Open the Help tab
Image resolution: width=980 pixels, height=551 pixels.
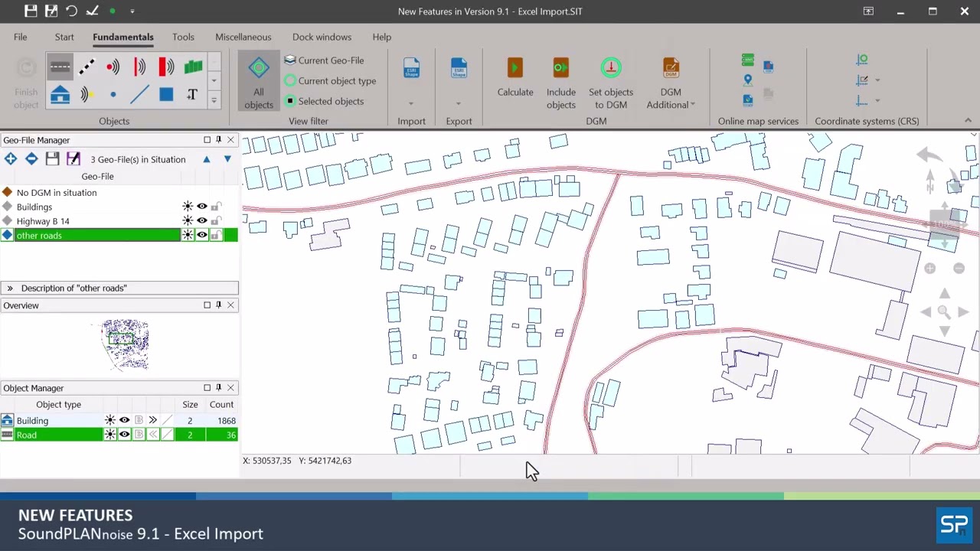coord(381,37)
